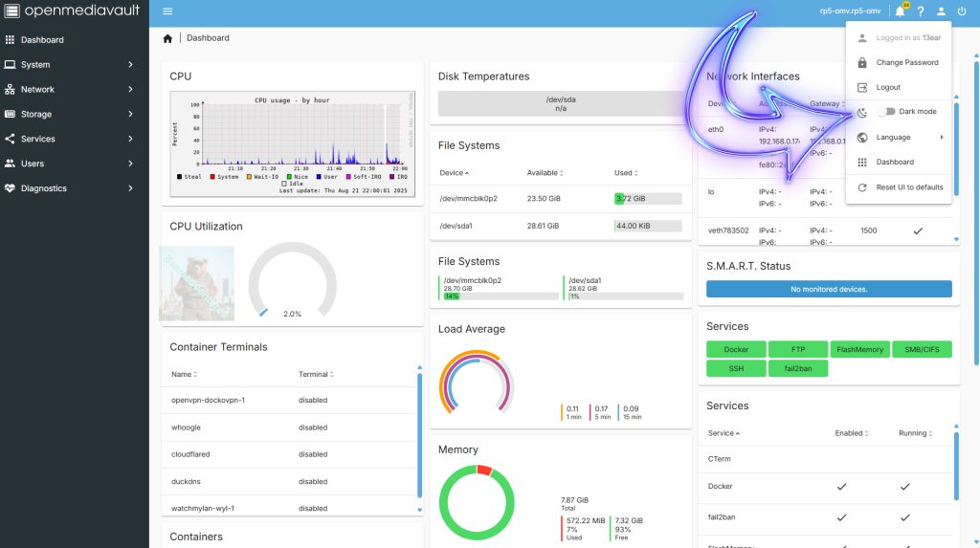The height and width of the screenshot is (548, 980).
Task: Click the Docker service status button
Action: point(736,350)
